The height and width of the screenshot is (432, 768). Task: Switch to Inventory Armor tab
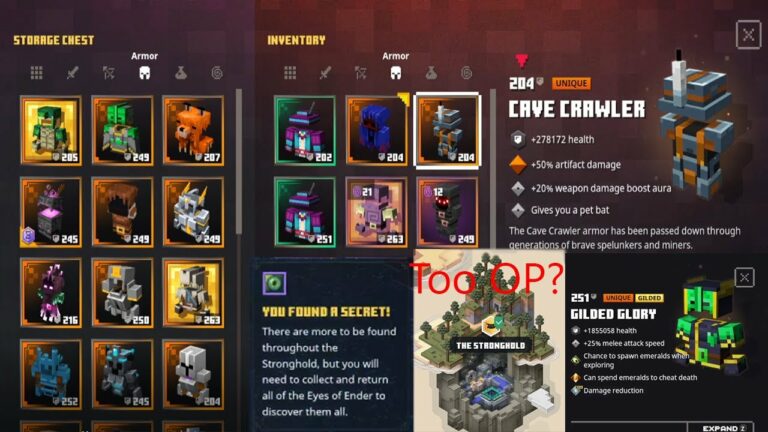396,73
